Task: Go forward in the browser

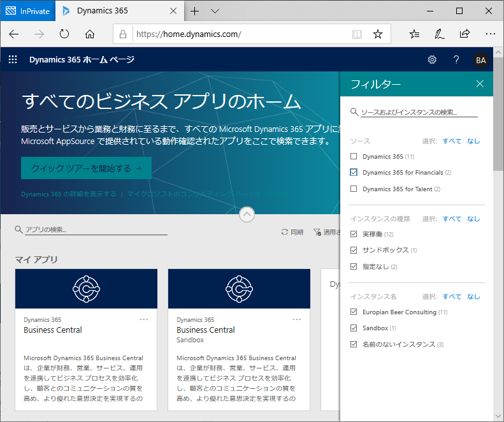Action: (39, 34)
